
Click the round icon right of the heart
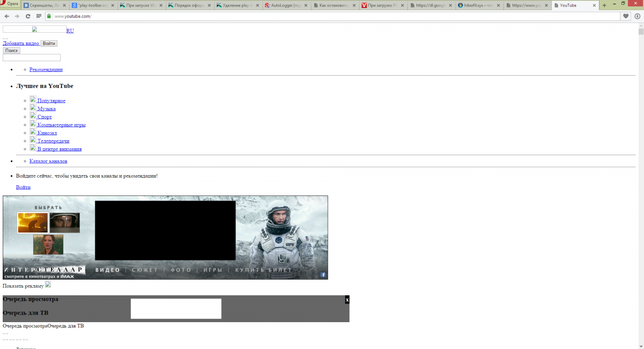click(638, 16)
